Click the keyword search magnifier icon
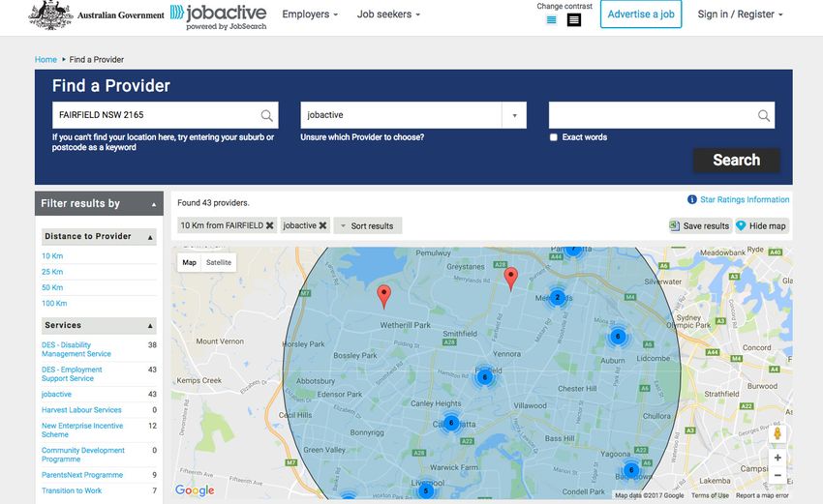823x504 pixels. [764, 115]
